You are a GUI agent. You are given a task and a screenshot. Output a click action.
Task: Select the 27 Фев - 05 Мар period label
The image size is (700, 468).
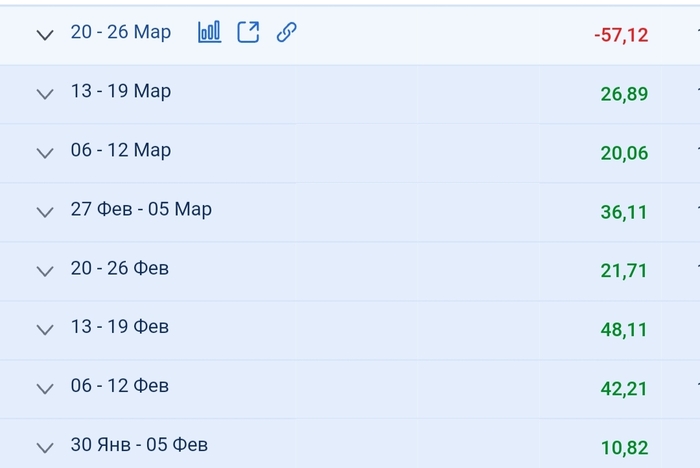click(141, 209)
